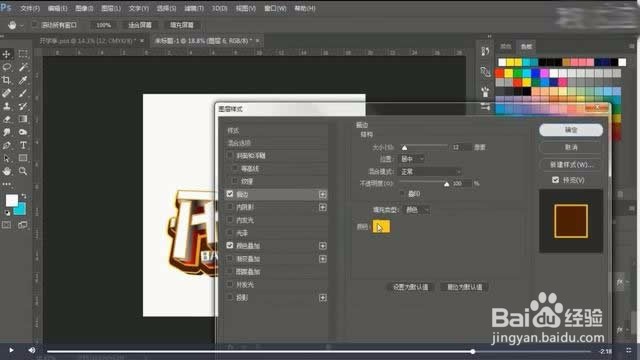
Task: Open the Edit Toolbar three-dots icon
Action: click(x=7, y=184)
